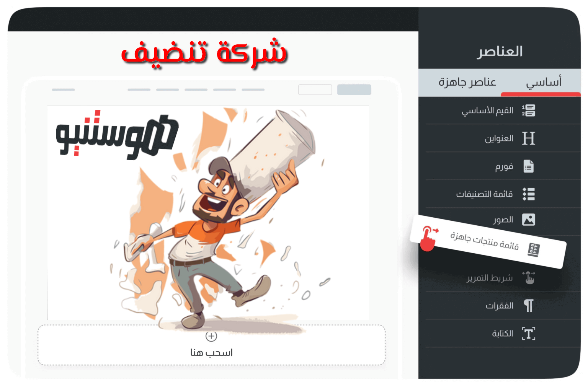The height and width of the screenshot is (386, 588).
Task: Click the image icon for الصور
Action: click(529, 220)
